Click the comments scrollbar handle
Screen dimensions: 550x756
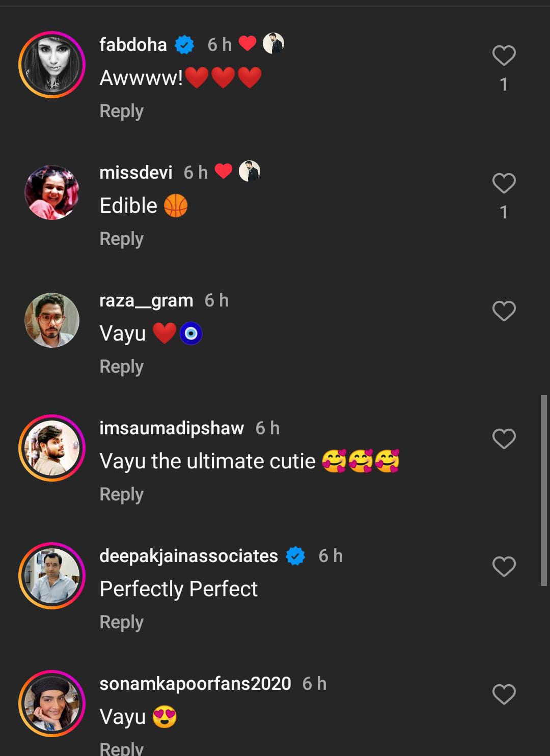click(x=543, y=490)
